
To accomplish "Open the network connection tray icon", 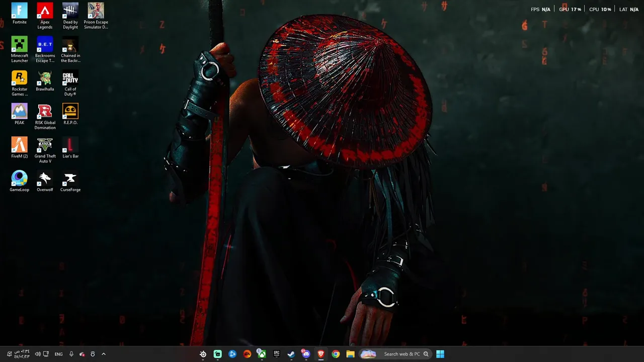I will click(x=46, y=354).
